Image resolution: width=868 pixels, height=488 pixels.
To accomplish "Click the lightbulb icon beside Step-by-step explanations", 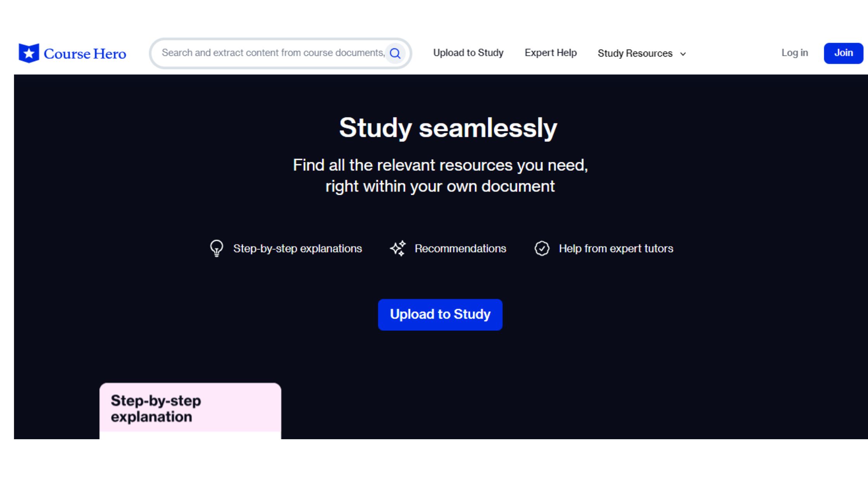I will [217, 248].
